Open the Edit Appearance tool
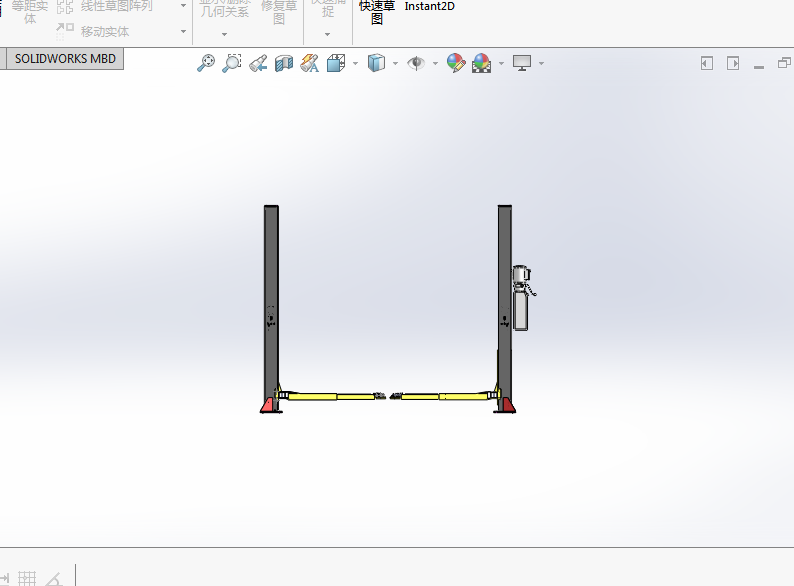This screenshot has height=586, width=794. coord(456,63)
